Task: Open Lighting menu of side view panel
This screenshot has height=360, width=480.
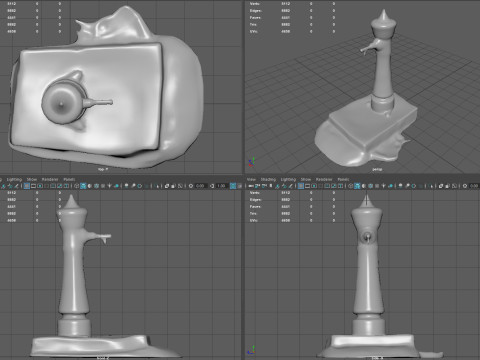Action: [x=14, y=179]
